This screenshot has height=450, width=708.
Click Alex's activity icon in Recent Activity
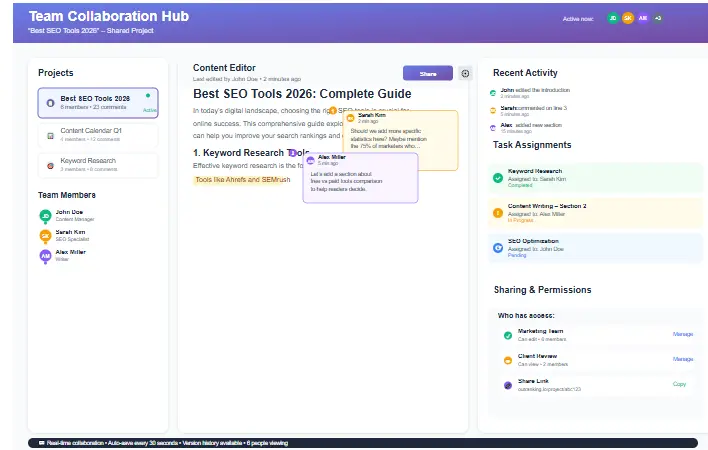click(x=493, y=128)
